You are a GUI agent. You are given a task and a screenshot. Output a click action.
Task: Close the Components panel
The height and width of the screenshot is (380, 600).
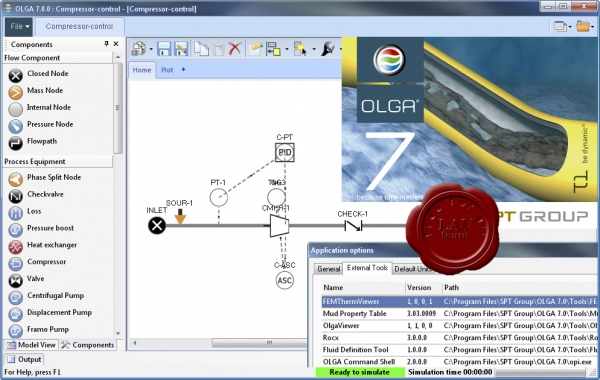tap(116, 44)
